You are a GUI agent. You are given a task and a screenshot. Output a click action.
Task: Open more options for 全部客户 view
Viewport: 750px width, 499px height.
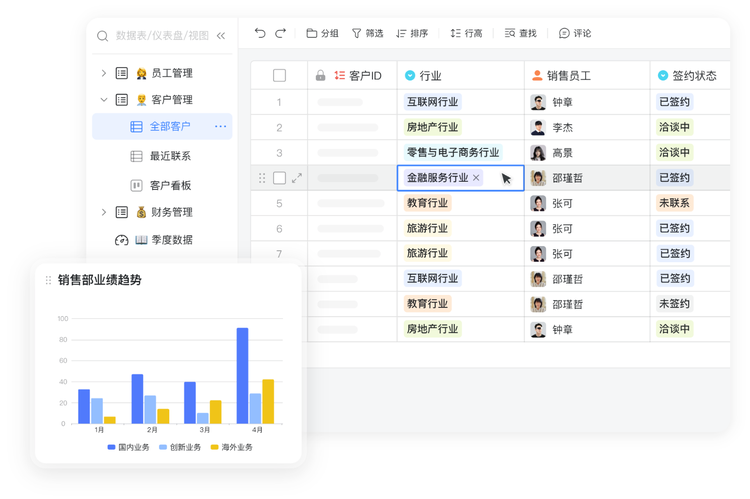[221, 126]
